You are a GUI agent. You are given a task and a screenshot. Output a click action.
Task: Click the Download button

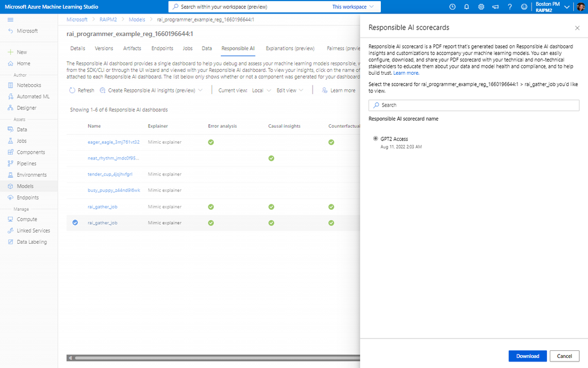(x=527, y=356)
